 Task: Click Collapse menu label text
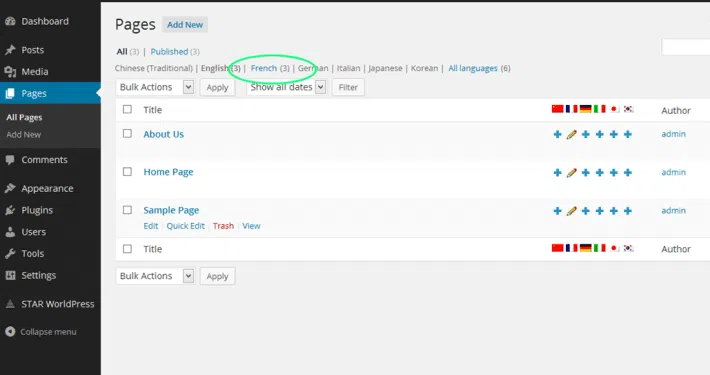coord(48,332)
